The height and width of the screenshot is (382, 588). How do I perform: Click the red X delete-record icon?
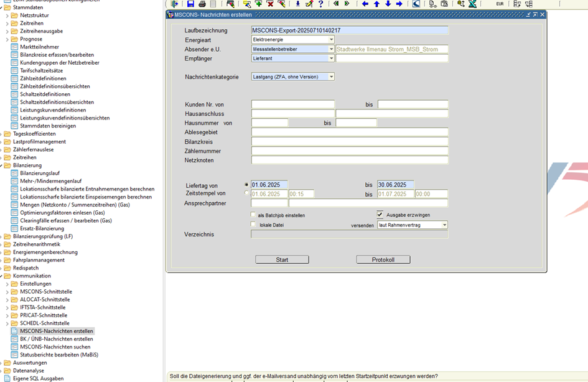[269, 4]
